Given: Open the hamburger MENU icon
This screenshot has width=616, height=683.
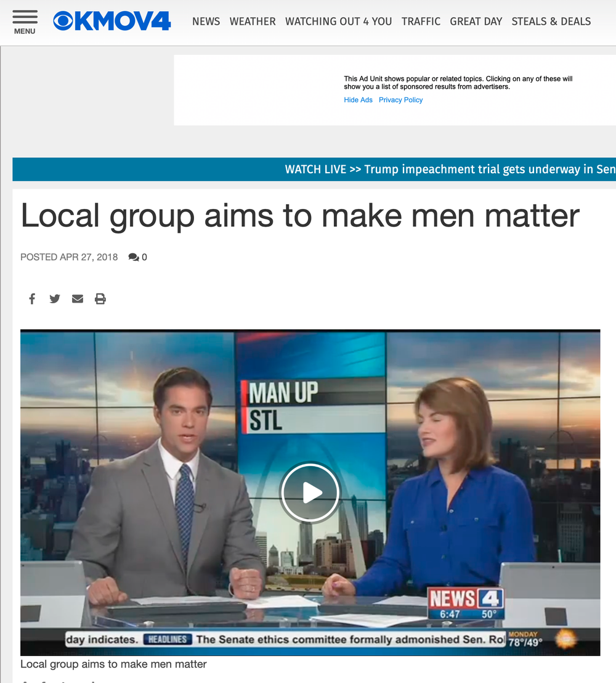Looking at the screenshot, I should click(x=25, y=22).
